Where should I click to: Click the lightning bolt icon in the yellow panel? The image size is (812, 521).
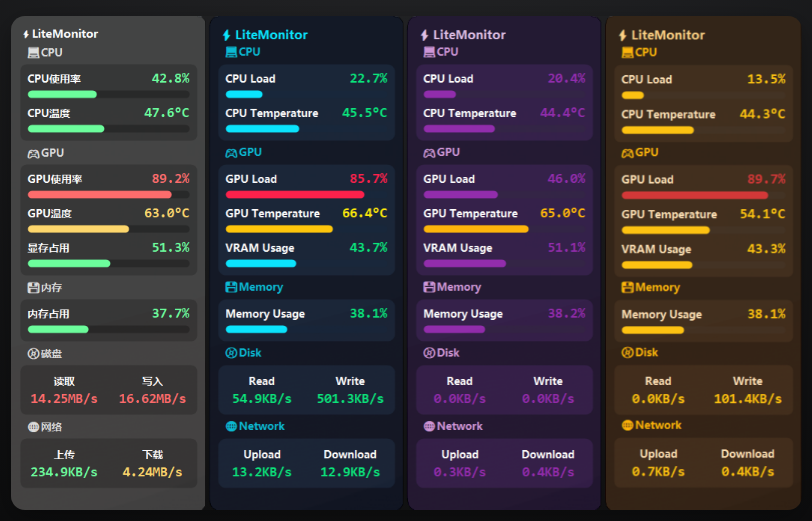[x=623, y=35]
